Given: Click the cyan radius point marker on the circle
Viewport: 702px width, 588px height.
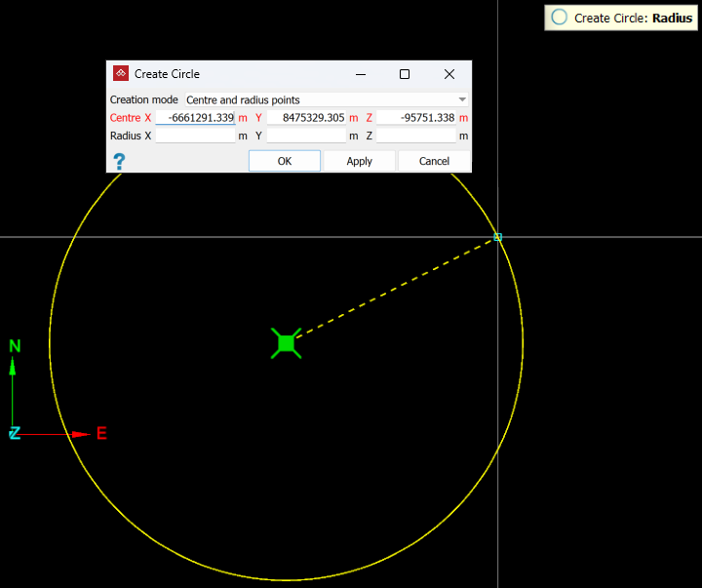Looking at the screenshot, I should 497,237.
